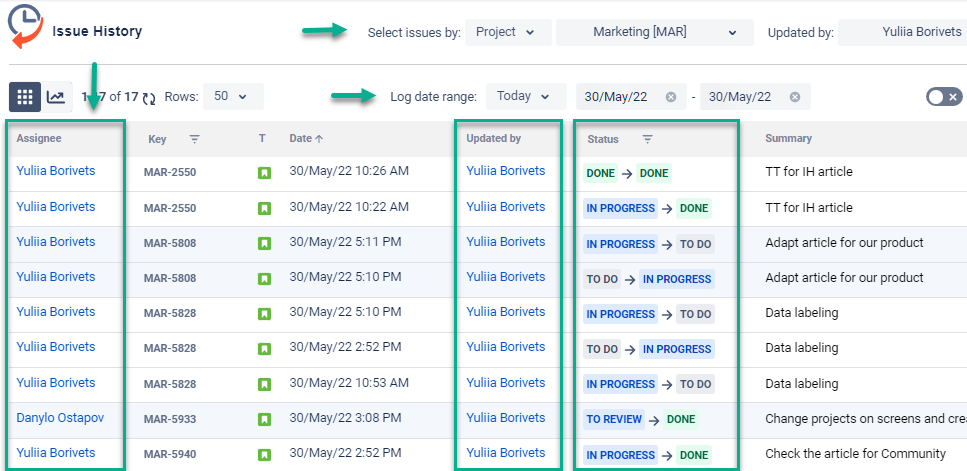Viewport: 967px width, 471px height.
Task: Click the date 30/May/22 10:53 AM
Action: (x=349, y=383)
